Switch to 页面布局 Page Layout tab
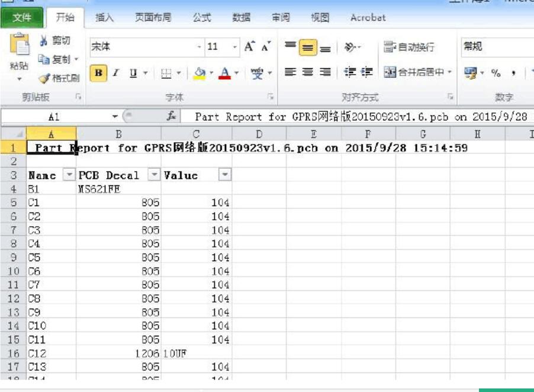The image size is (534, 392). [x=153, y=17]
